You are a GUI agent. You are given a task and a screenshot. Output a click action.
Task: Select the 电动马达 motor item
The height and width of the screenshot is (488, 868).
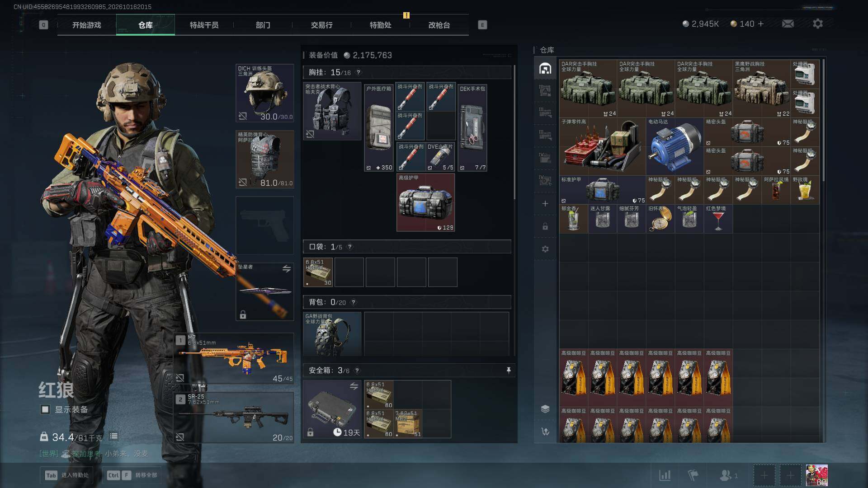click(675, 146)
